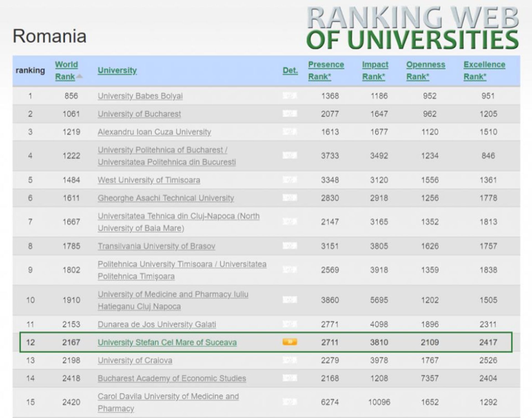Open Universitatea Tehnica din Cluj-Napoca link

tap(178, 222)
